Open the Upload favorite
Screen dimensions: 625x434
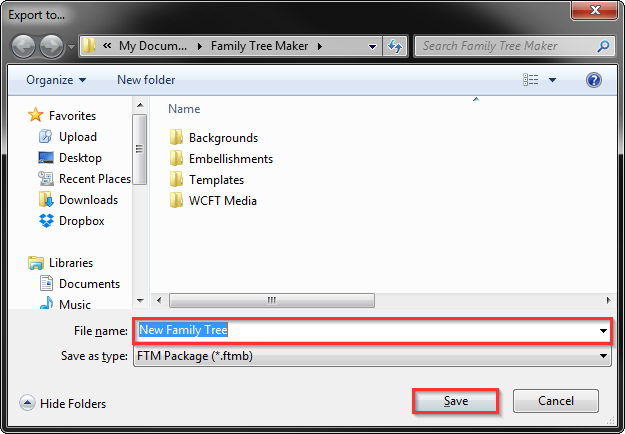tap(78, 137)
